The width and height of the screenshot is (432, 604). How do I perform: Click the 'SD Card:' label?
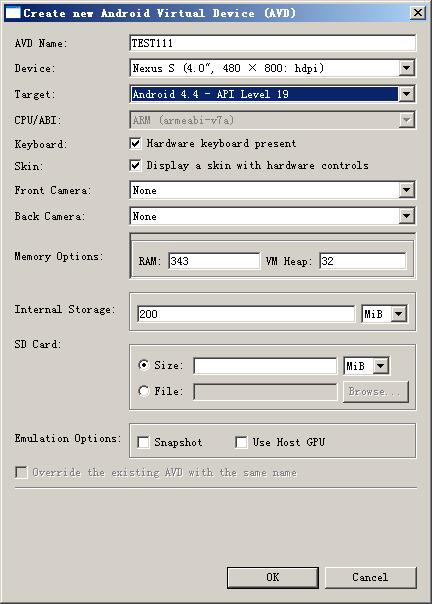point(38,344)
